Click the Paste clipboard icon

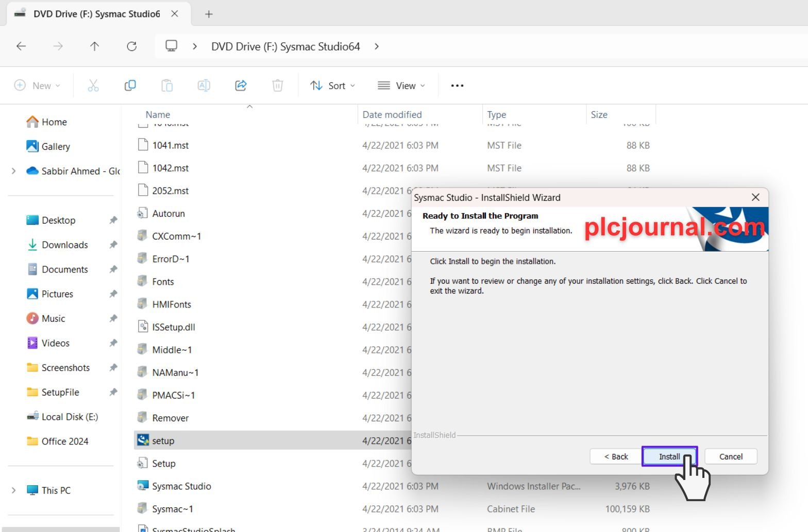(x=167, y=85)
